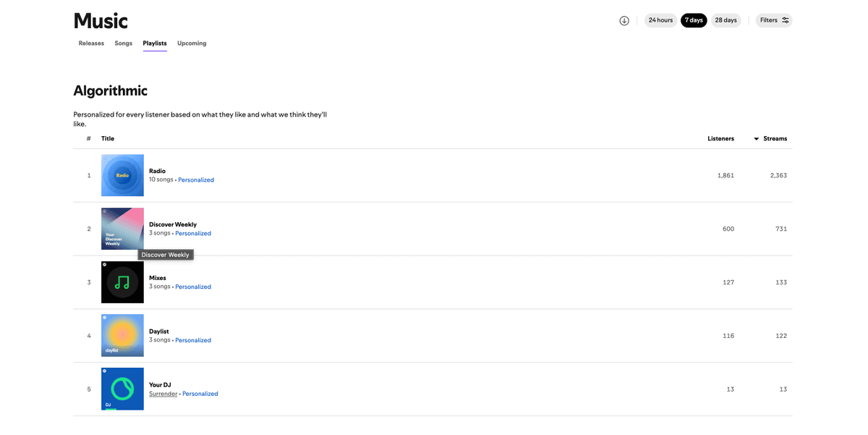
Task: Open the Discover Weekly cover thumbnail
Action: (x=122, y=229)
